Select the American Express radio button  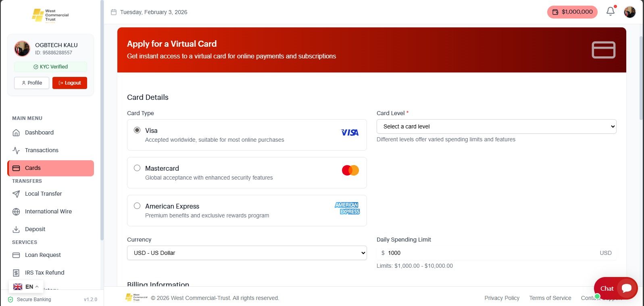pos(137,206)
